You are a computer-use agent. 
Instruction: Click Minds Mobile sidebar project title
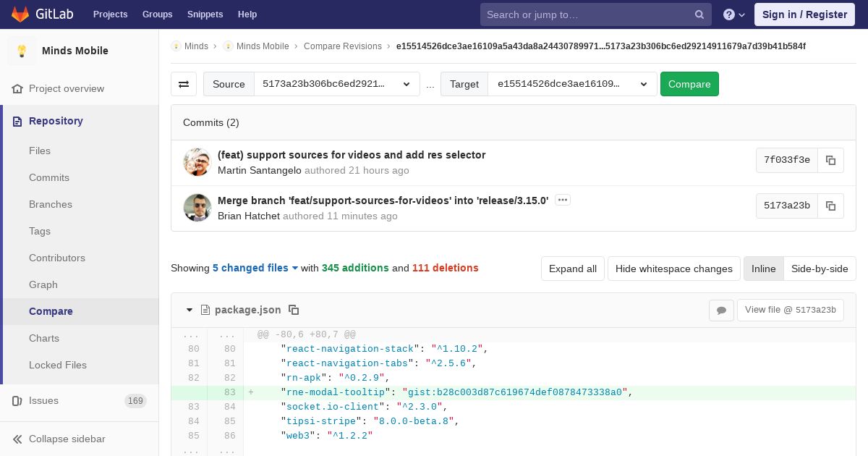point(75,51)
